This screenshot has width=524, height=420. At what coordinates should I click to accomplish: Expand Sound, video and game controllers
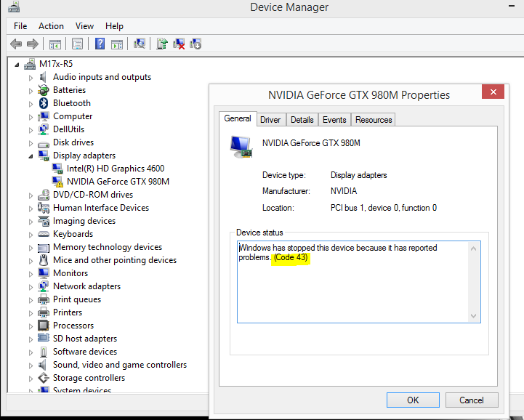point(31,366)
